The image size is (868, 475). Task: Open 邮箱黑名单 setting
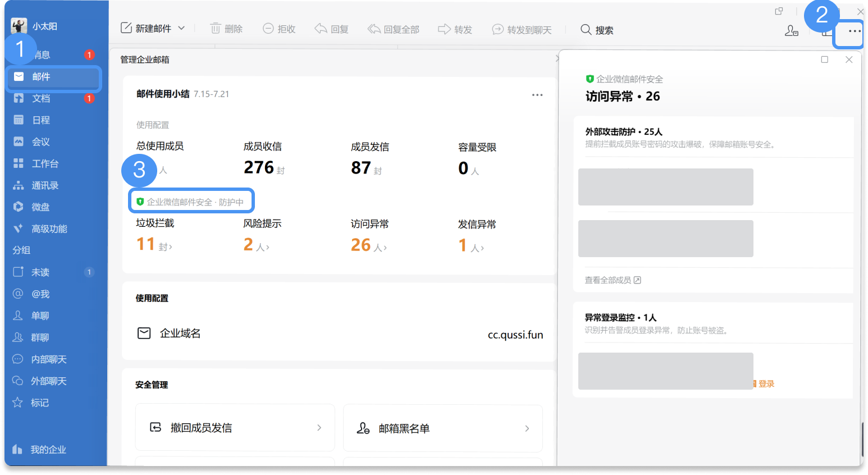(x=443, y=428)
